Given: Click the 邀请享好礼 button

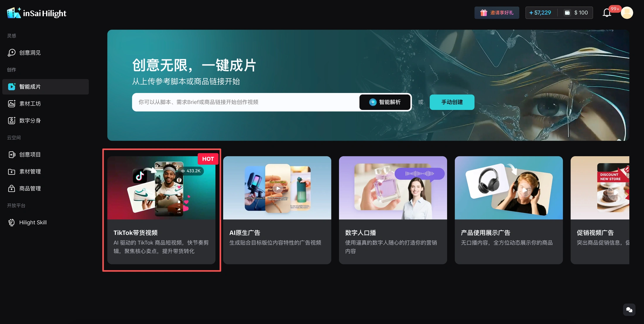Looking at the screenshot, I should (x=497, y=13).
